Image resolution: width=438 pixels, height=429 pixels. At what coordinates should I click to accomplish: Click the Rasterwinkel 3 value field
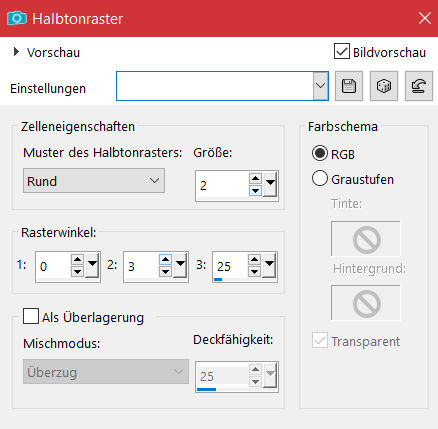point(231,266)
